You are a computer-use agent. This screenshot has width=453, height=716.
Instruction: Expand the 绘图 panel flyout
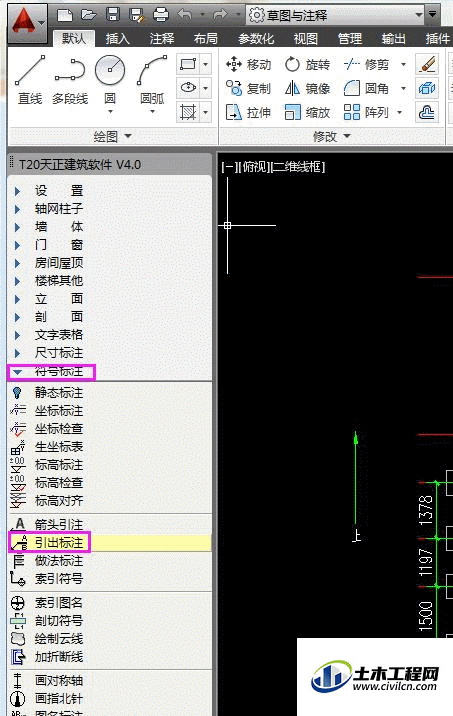tap(112, 136)
